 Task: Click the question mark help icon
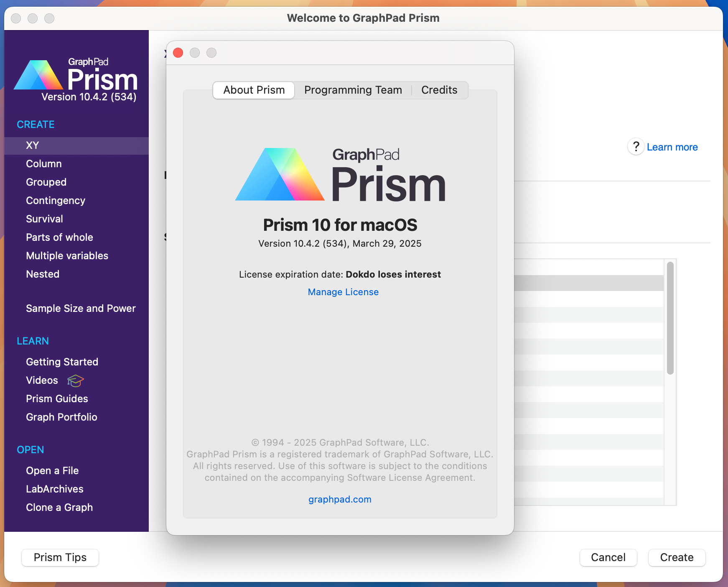point(636,147)
